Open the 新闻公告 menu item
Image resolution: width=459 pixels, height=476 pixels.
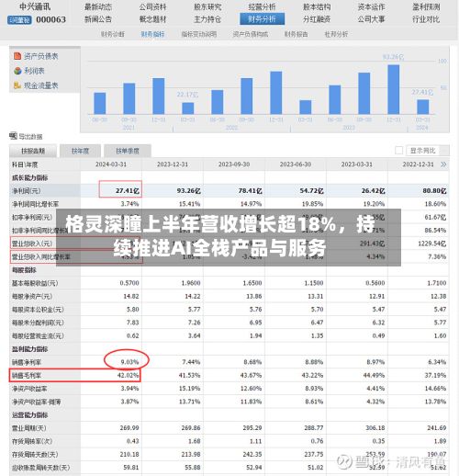[x=98, y=19]
